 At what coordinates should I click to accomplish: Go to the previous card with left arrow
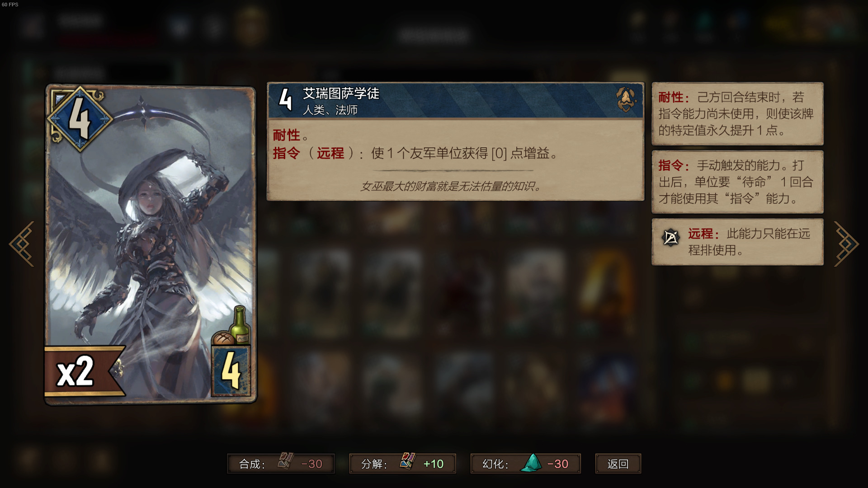pos(22,244)
